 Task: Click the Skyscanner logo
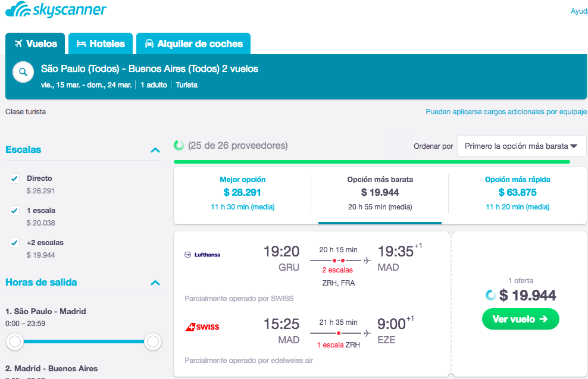pos(56,11)
